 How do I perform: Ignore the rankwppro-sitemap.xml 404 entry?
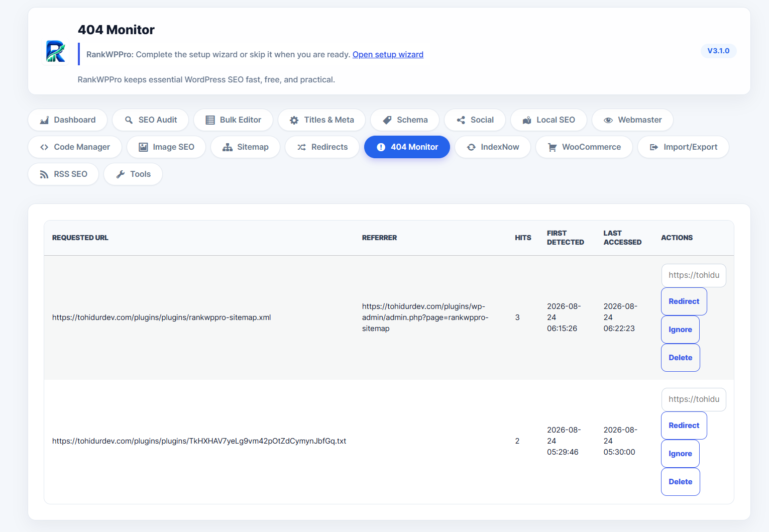pos(681,330)
